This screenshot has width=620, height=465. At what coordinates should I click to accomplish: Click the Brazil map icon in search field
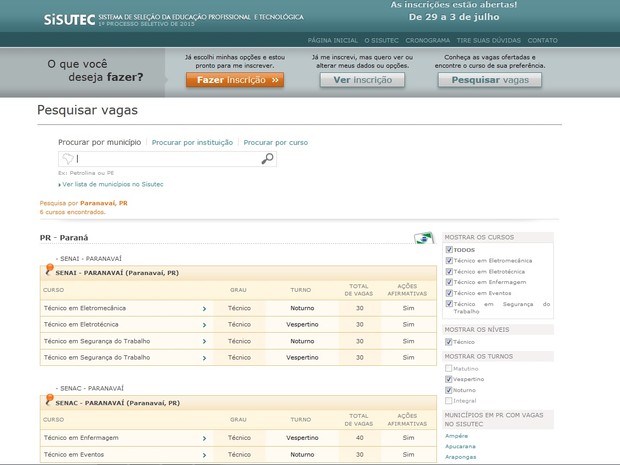68,159
